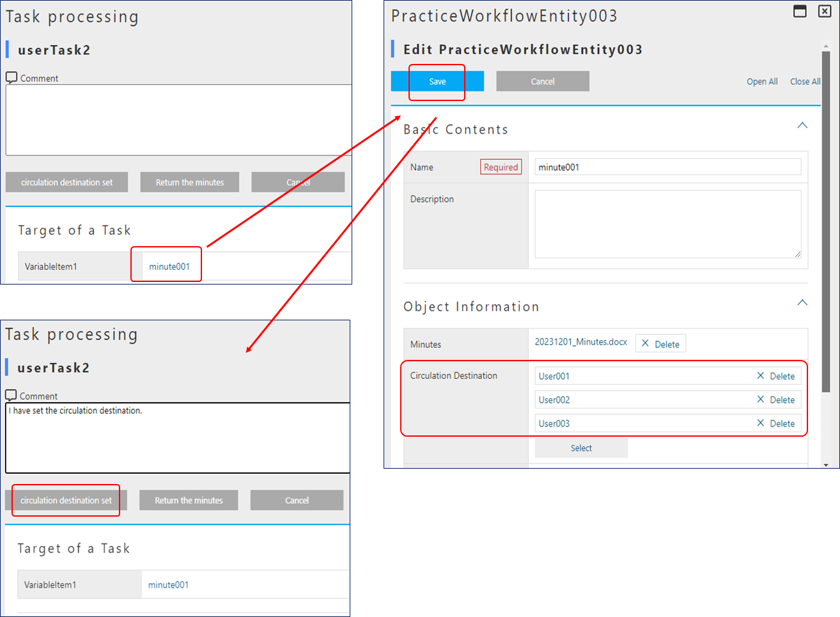The image size is (840, 617).
Task: Collapse the Object Information section chevron
Action: pos(802,302)
